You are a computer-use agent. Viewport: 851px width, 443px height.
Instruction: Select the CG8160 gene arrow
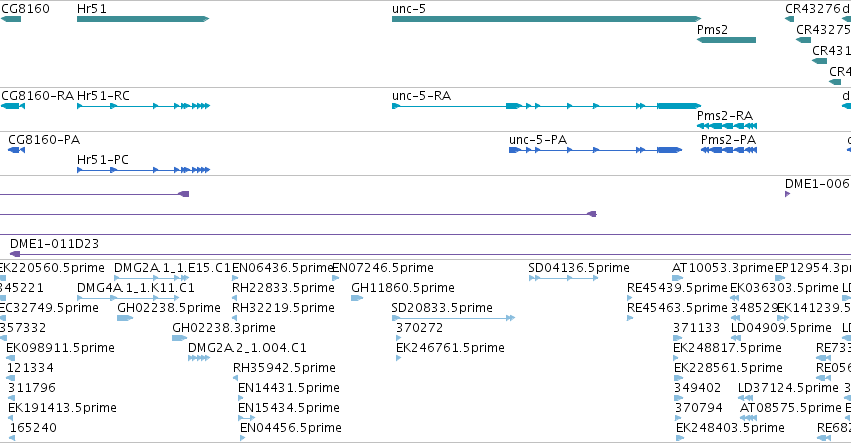[x=10, y=19]
